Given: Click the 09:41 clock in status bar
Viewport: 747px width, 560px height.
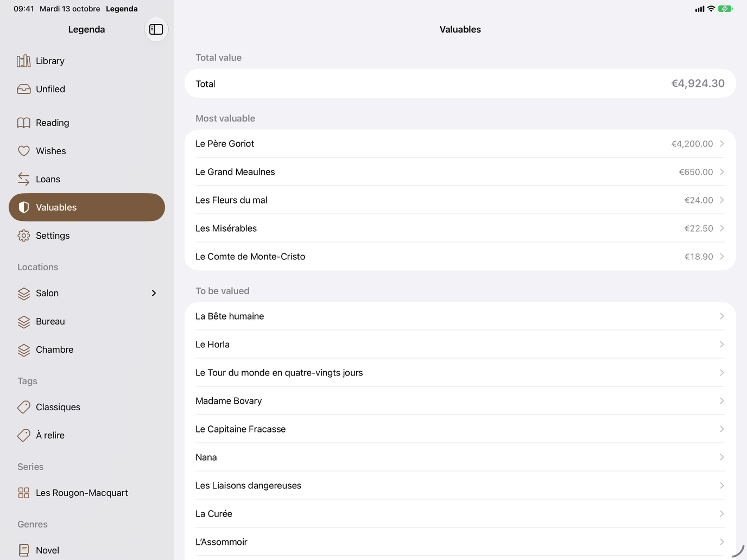Looking at the screenshot, I should point(24,9).
